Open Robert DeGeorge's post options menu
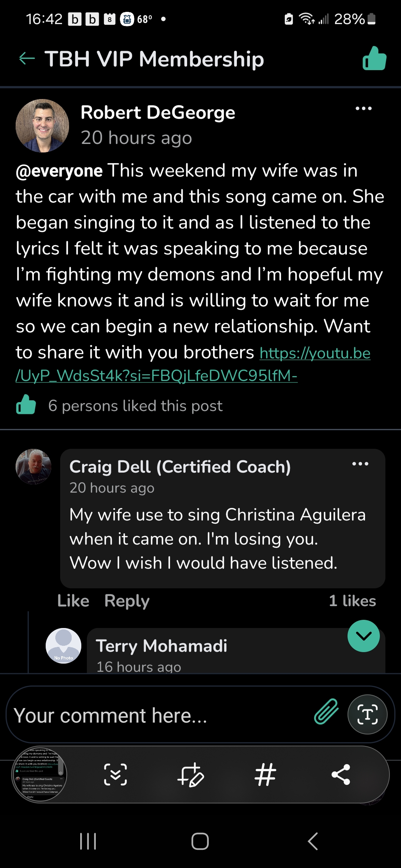This screenshot has height=868, width=401. (x=363, y=109)
